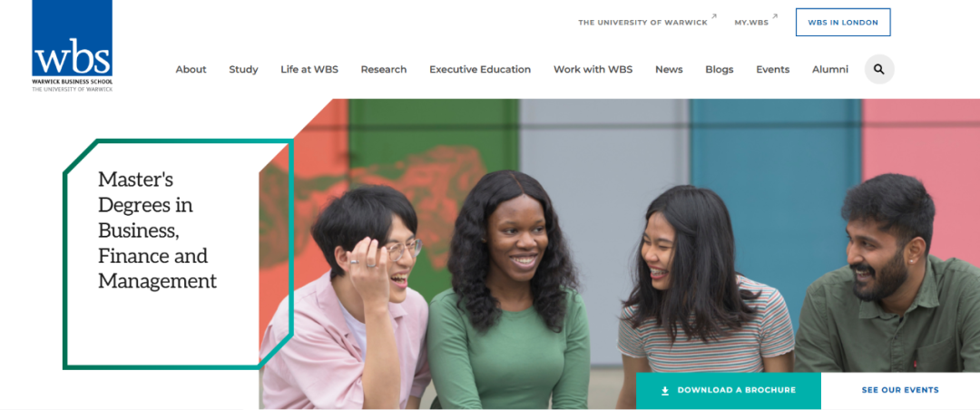Go to Life at WBS
The image size is (980, 410).
pos(309,69)
